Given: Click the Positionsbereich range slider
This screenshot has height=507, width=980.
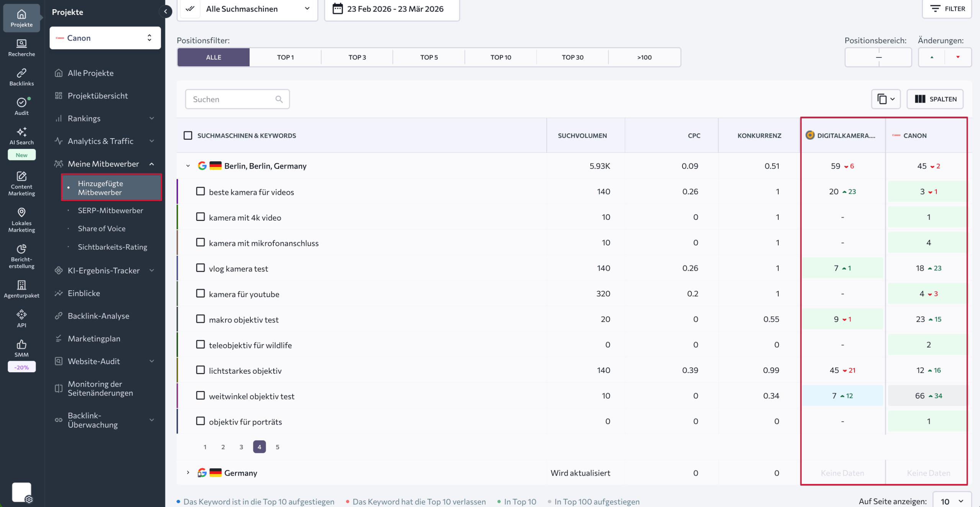Looking at the screenshot, I should pos(878,57).
